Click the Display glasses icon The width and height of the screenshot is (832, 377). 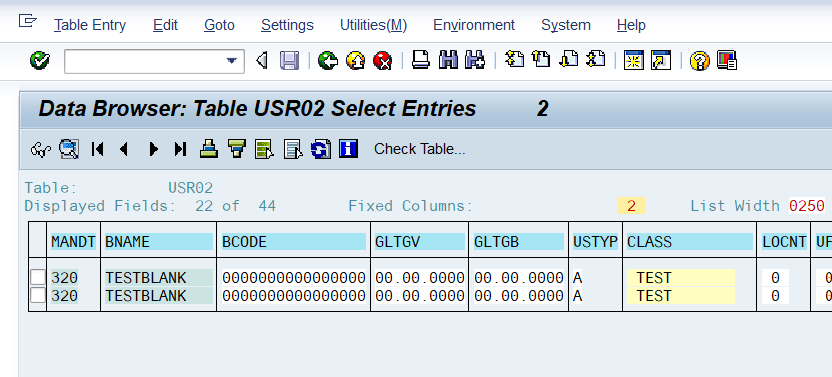click(x=41, y=149)
